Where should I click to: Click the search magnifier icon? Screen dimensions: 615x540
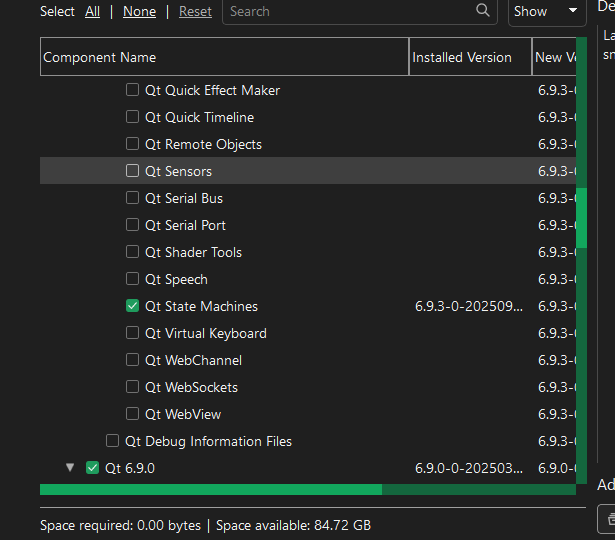483,11
